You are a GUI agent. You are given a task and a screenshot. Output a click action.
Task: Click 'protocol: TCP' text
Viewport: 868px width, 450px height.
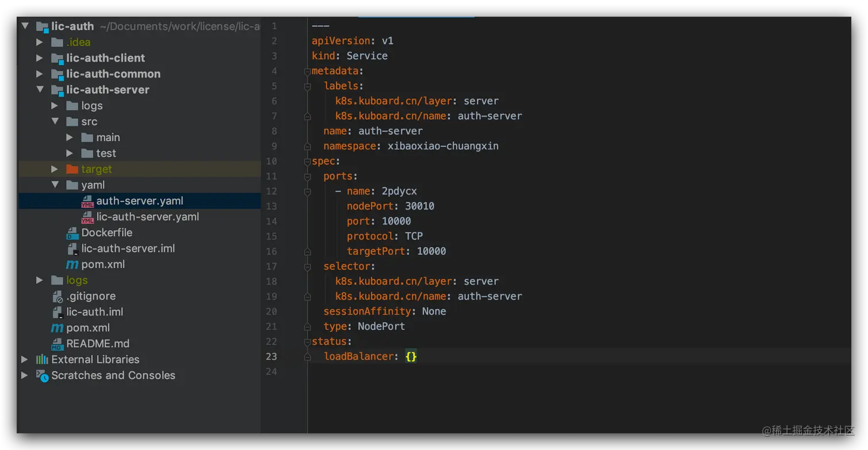pos(385,236)
